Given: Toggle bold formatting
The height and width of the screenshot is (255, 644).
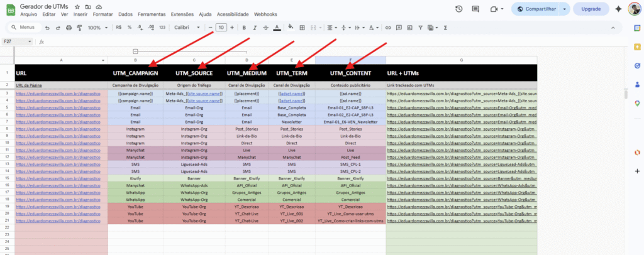Looking at the screenshot, I should point(244,28).
